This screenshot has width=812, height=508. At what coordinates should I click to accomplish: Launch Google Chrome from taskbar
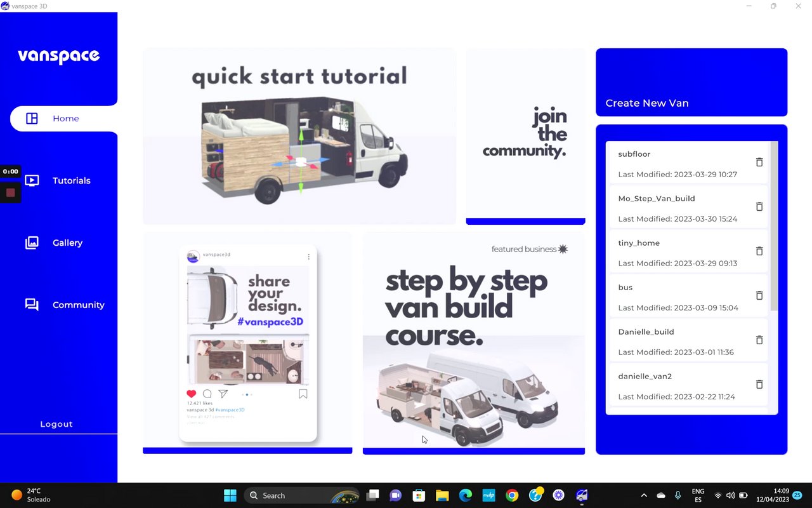click(512, 495)
